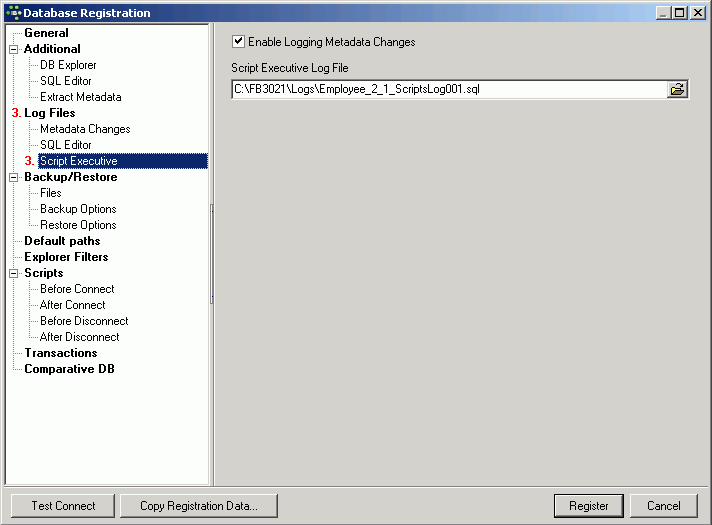Open After Disconnect script page

pos(80,337)
